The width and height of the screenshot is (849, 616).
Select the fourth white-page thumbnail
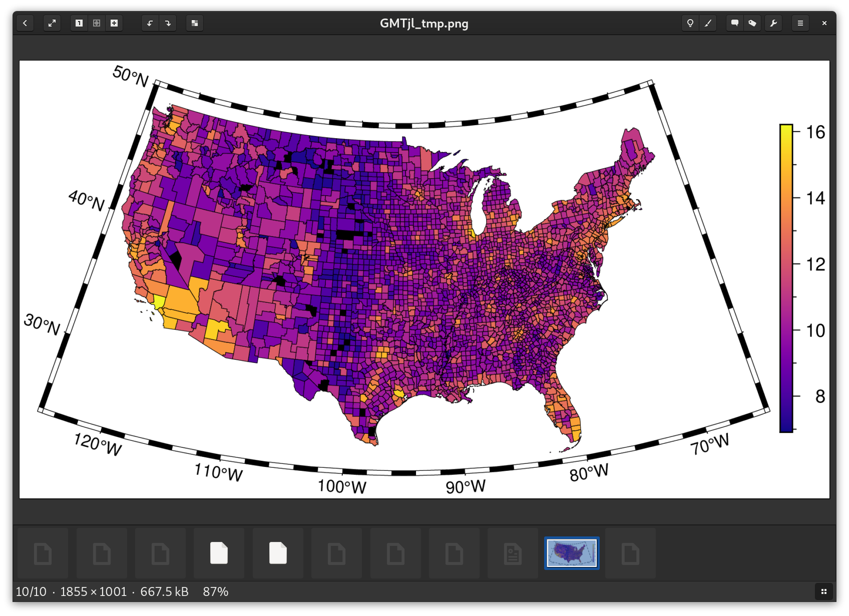pyautogui.click(x=219, y=553)
